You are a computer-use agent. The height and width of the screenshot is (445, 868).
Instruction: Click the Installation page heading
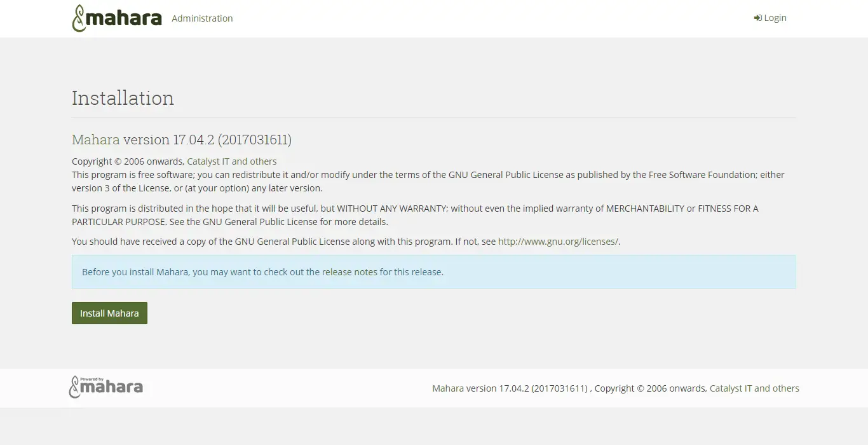click(x=123, y=98)
